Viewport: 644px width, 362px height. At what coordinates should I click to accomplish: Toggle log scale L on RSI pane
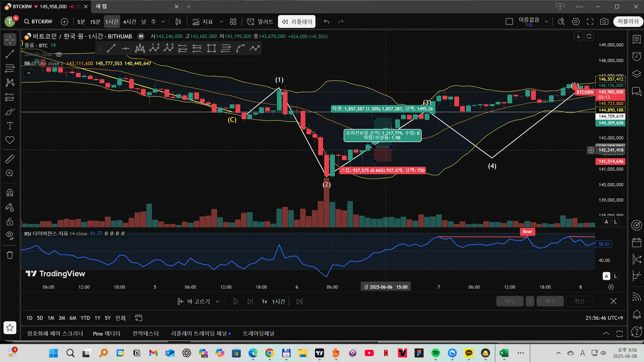click(615, 276)
